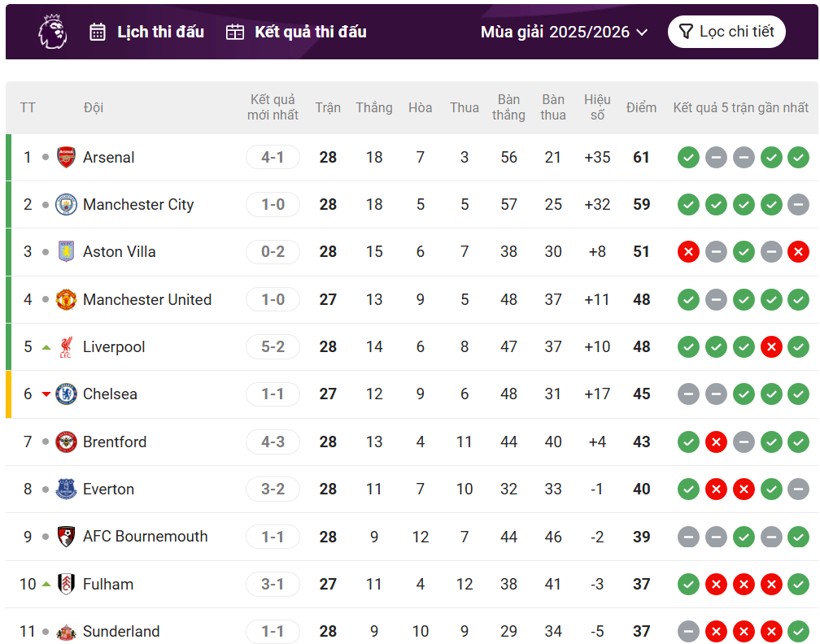Click the Everton club crest

click(66, 490)
